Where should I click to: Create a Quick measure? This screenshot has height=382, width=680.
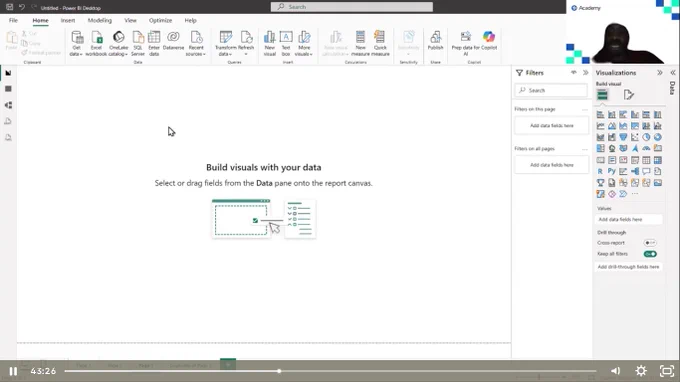pos(380,43)
